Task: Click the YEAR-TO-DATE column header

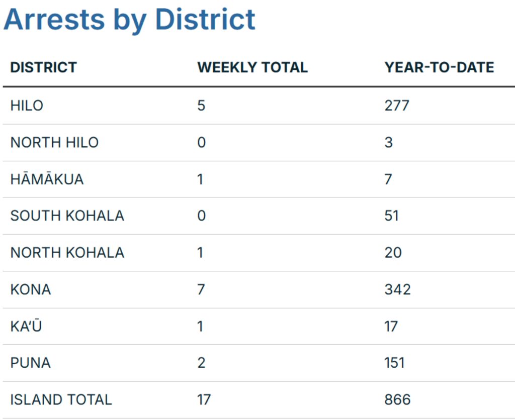Action: tap(439, 67)
